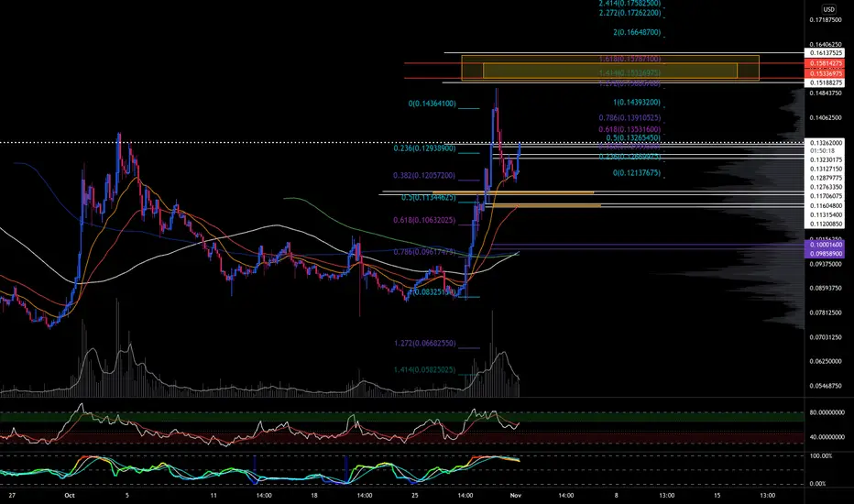The width and height of the screenshot is (854, 504).
Task: Select the Fib label 0.618(0.10632025)
Action: (424, 220)
